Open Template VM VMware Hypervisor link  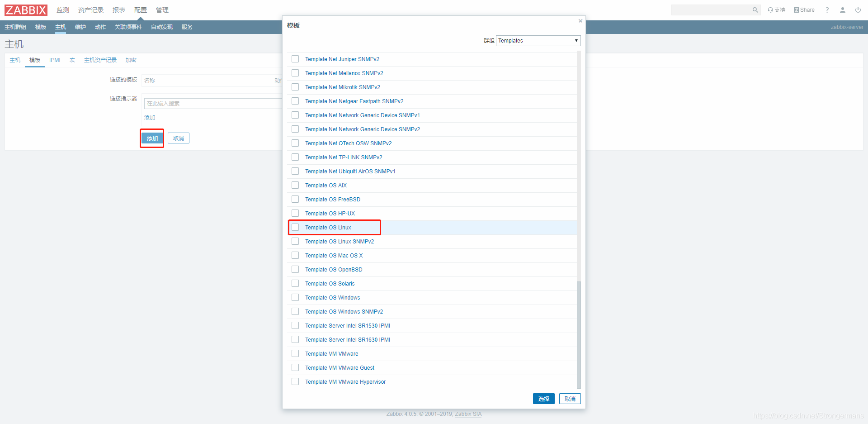tap(345, 382)
